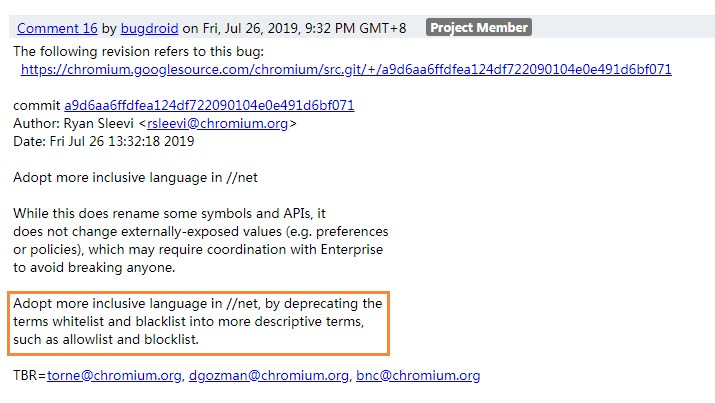The image size is (715, 403).
Task: Click the commit title 'Adopt more inclusive language in //net'
Action: click(x=135, y=177)
